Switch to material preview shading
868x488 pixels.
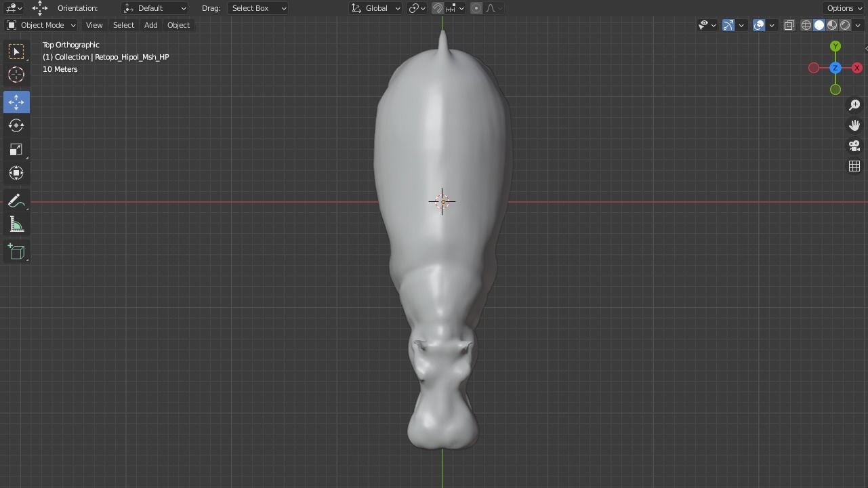[x=832, y=25]
